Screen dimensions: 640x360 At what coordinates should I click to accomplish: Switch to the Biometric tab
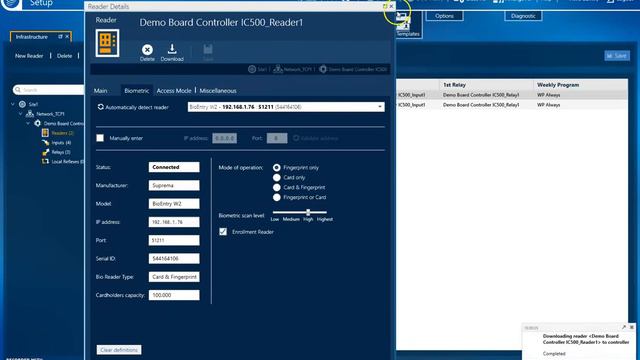(x=137, y=91)
